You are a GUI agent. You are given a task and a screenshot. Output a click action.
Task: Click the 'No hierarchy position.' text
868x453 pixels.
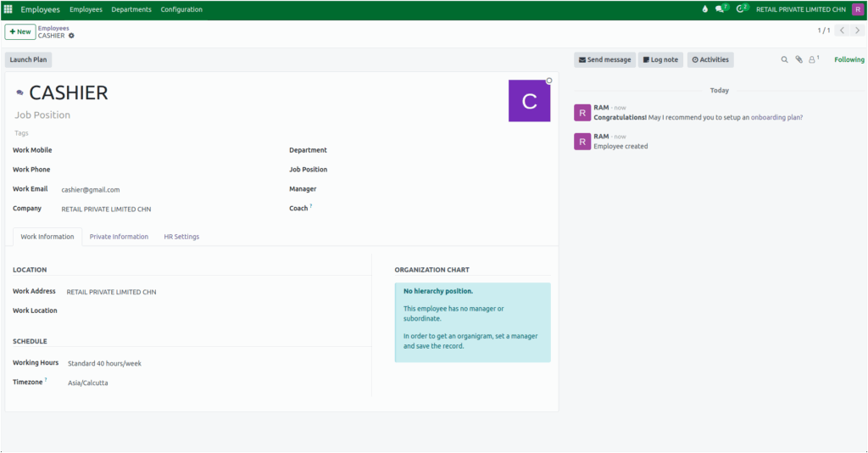pos(438,291)
